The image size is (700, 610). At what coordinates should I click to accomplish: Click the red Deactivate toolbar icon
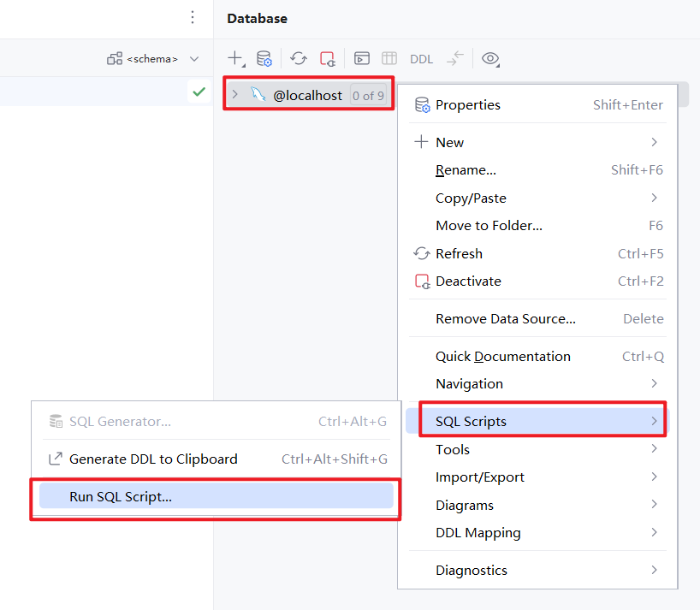coord(327,58)
